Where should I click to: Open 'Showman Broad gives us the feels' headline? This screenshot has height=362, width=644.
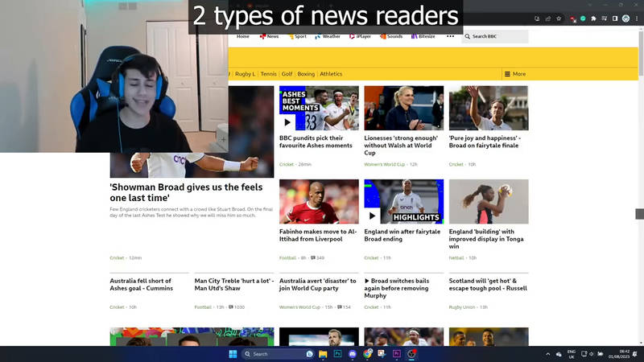click(x=186, y=192)
